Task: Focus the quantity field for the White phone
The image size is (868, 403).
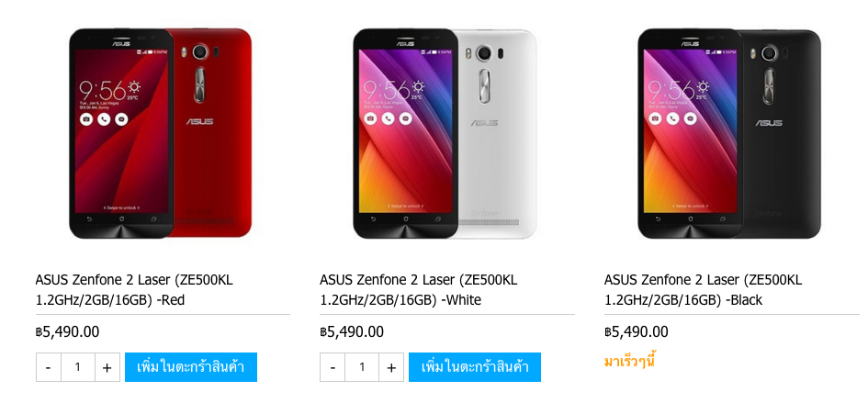Action: 362,367
